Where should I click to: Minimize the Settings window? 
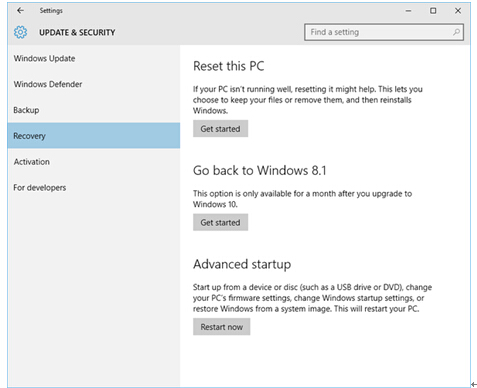tap(408, 11)
